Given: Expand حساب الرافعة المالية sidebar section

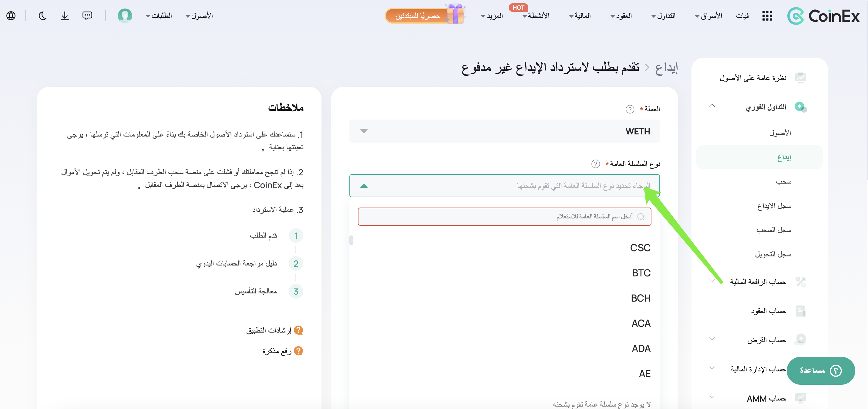Looking at the screenshot, I should click(x=712, y=281).
